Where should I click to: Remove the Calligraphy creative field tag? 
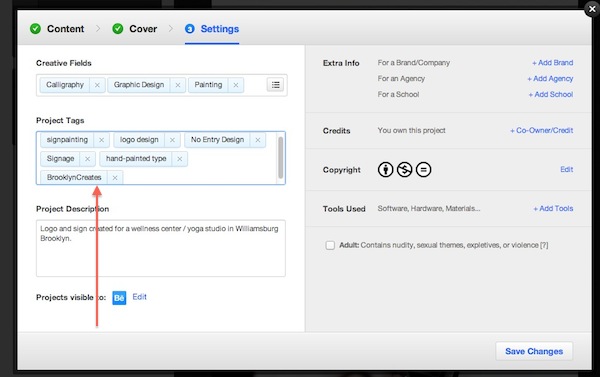click(97, 85)
